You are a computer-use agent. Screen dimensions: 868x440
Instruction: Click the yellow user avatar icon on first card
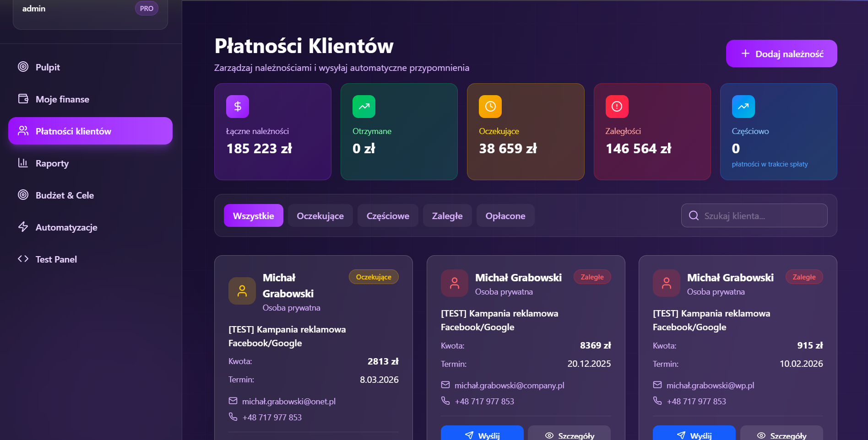coord(242,291)
